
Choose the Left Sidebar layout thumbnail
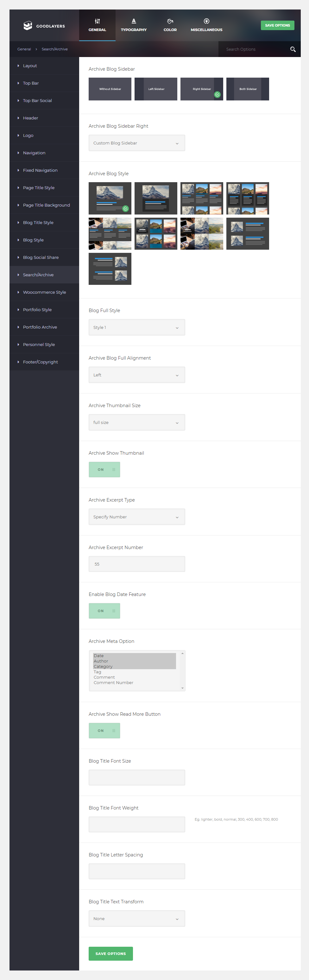156,89
